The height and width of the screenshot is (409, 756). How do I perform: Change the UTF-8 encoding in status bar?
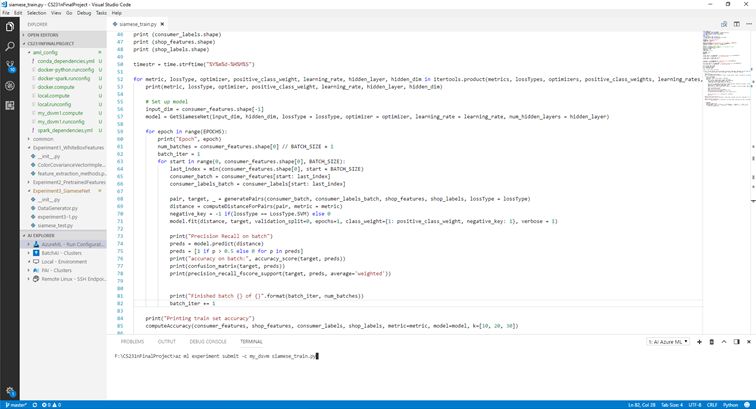pyautogui.click(x=695, y=405)
